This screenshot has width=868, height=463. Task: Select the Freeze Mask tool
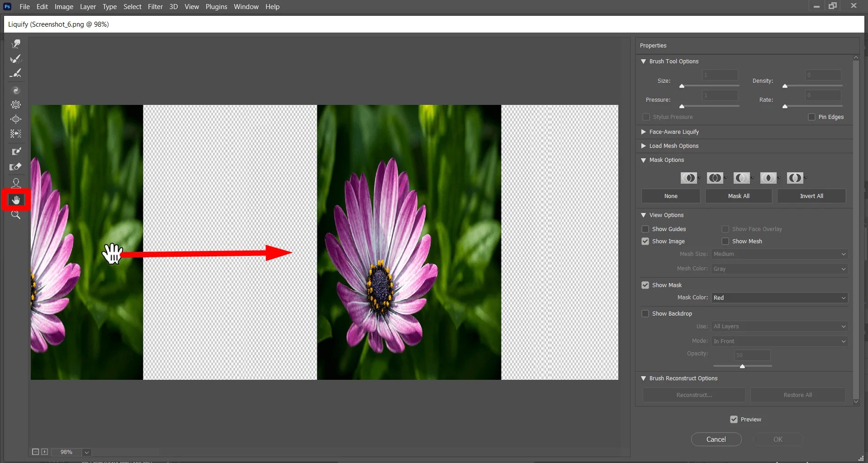(x=16, y=151)
